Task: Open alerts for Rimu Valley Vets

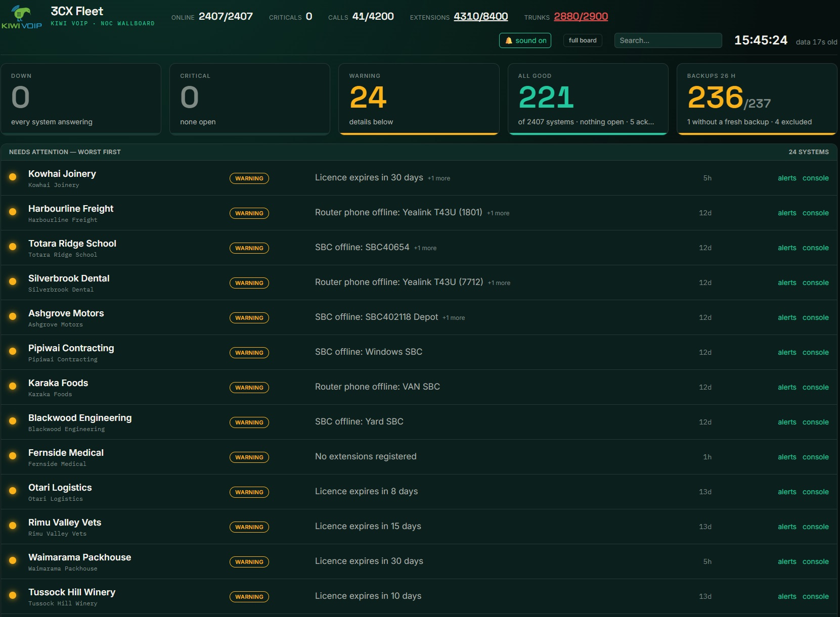Action: (787, 527)
